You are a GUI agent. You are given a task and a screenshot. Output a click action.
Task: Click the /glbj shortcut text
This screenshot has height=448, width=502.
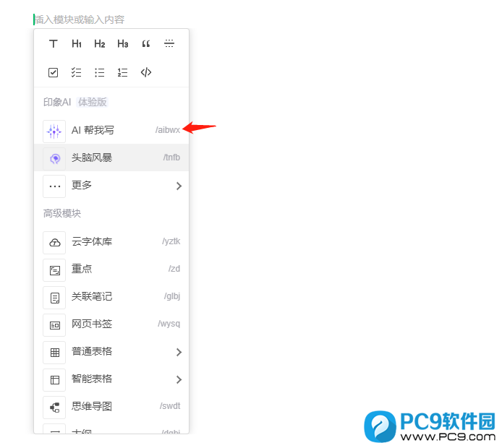(172, 296)
